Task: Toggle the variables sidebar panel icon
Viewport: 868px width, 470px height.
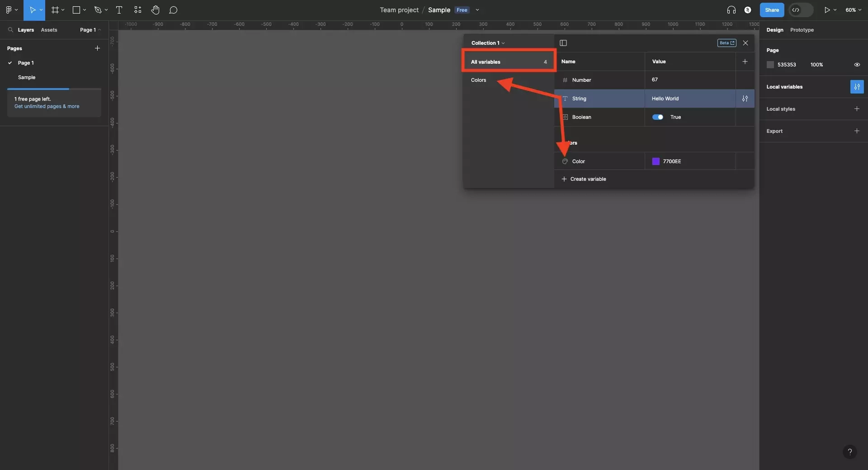Action: point(563,43)
